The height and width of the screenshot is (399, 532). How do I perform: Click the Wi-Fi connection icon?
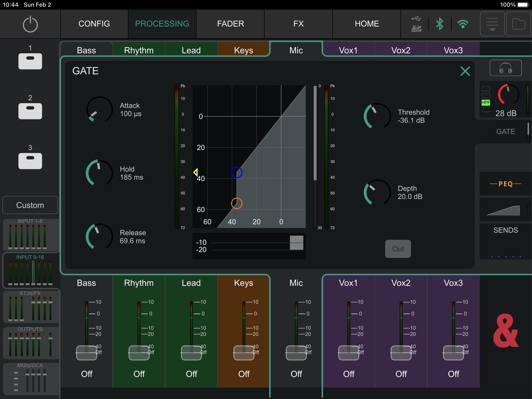[462, 24]
